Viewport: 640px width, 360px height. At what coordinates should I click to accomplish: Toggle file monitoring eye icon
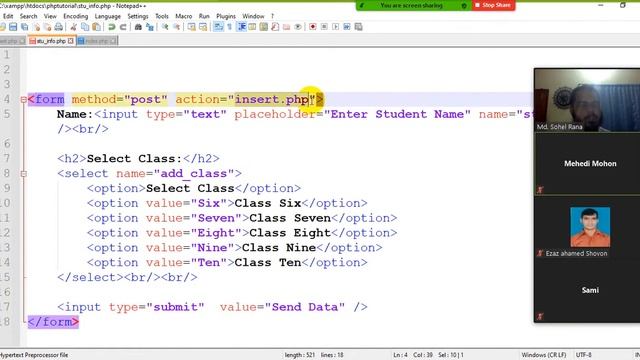(298, 27)
